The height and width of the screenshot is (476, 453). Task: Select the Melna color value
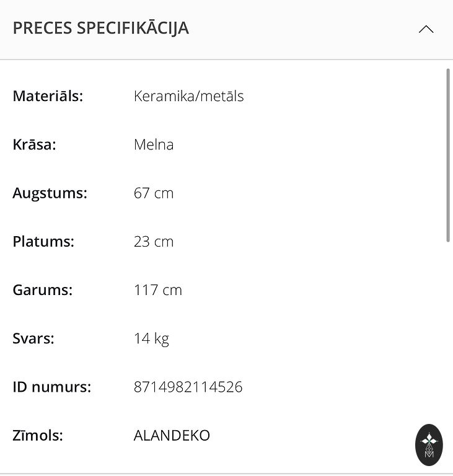pyautogui.click(x=154, y=144)
